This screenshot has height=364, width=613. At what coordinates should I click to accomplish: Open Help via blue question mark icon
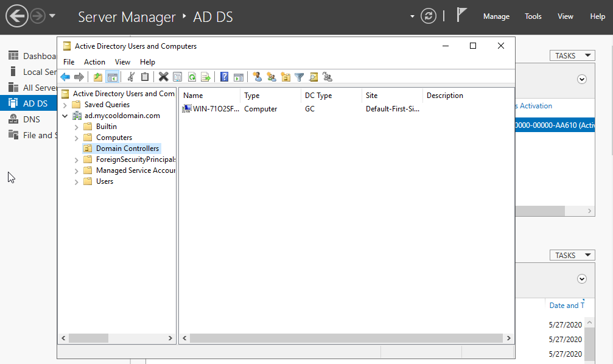[x=224, y=77]
